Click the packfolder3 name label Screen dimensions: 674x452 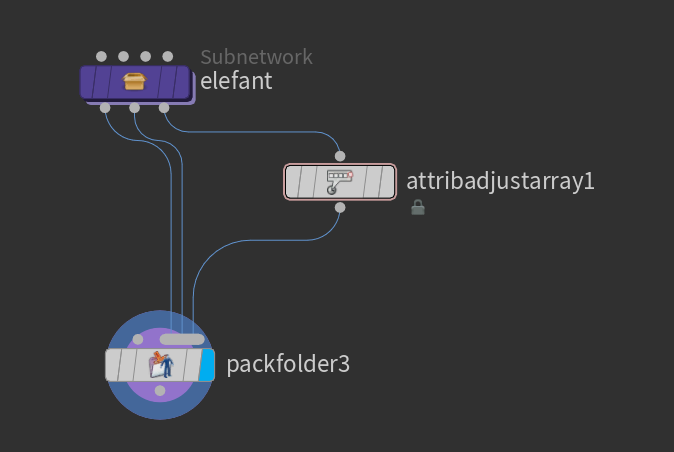pos(288,364)
